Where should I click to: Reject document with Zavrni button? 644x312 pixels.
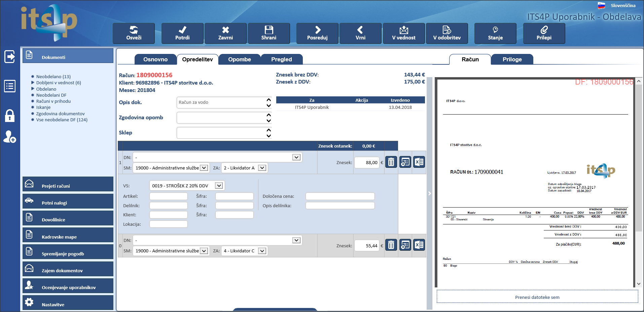(225, 33)
